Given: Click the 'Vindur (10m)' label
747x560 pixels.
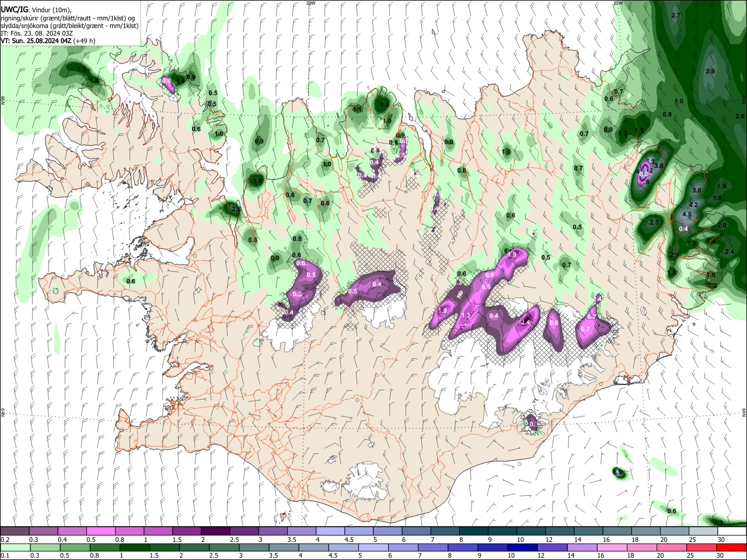Looking at the screenshot, I should click(51, 10).
